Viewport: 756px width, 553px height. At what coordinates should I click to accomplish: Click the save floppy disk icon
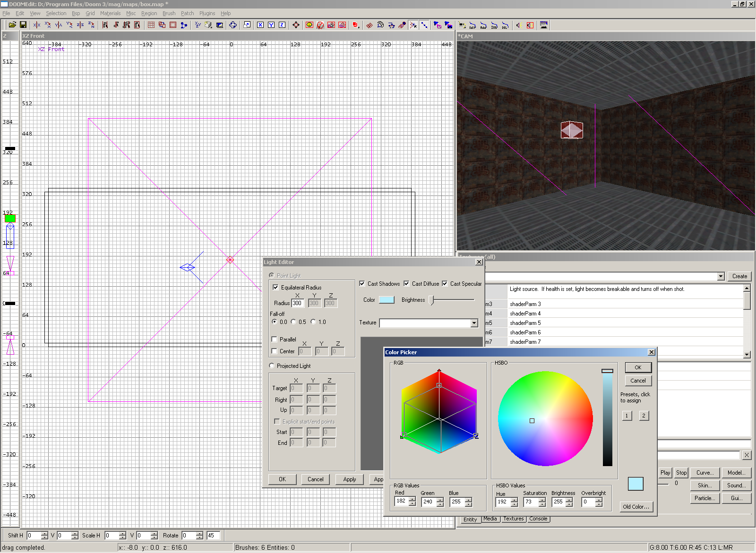(x=23, y=25)
